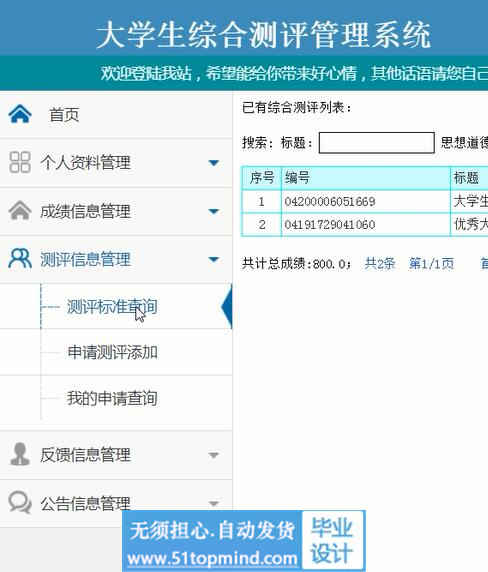Click the blue triangle marker beside 测评标准查询
The height and width of the screenshot is (572, 488).
tap(227, 306)
